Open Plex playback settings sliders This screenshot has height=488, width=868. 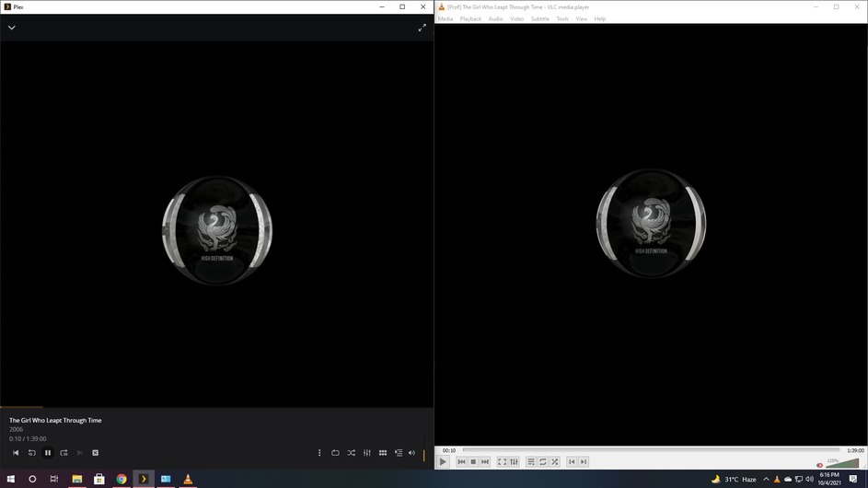click(x=367, y=452)
